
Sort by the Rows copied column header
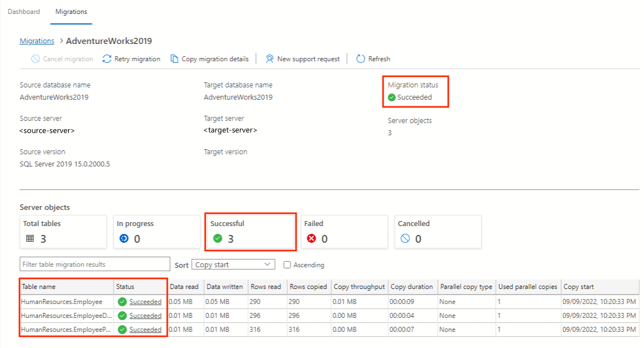point(308,287)
